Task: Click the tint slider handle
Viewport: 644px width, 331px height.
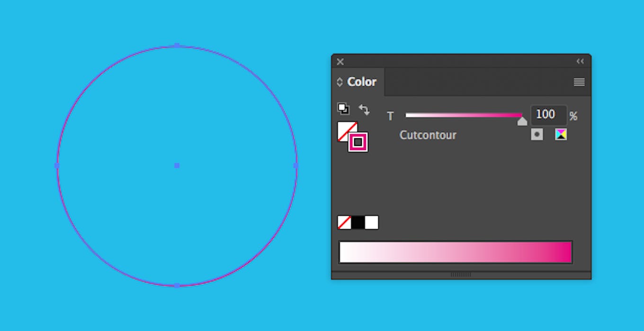Action: [522, 122]
